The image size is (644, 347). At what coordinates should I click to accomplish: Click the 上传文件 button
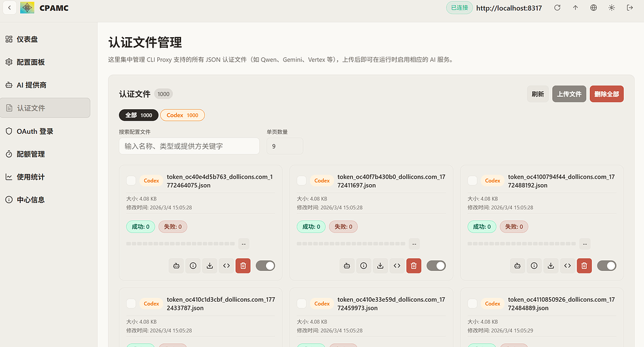click(569, 94)
